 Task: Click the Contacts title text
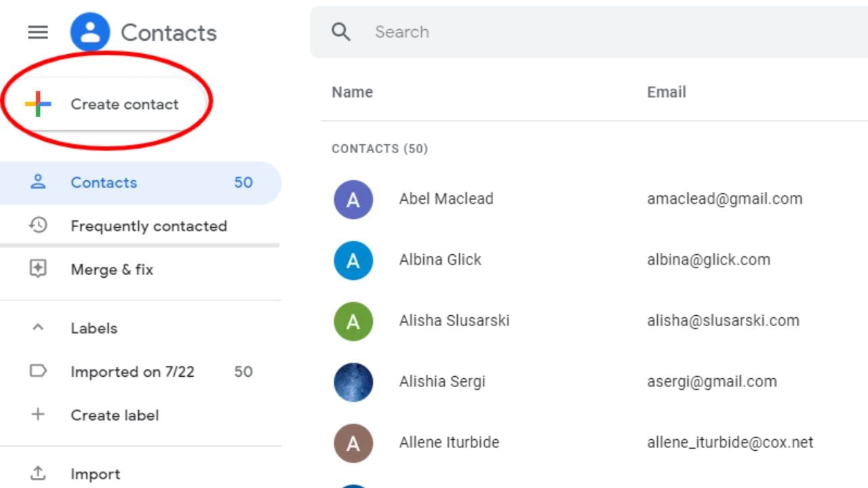[169, 33]
